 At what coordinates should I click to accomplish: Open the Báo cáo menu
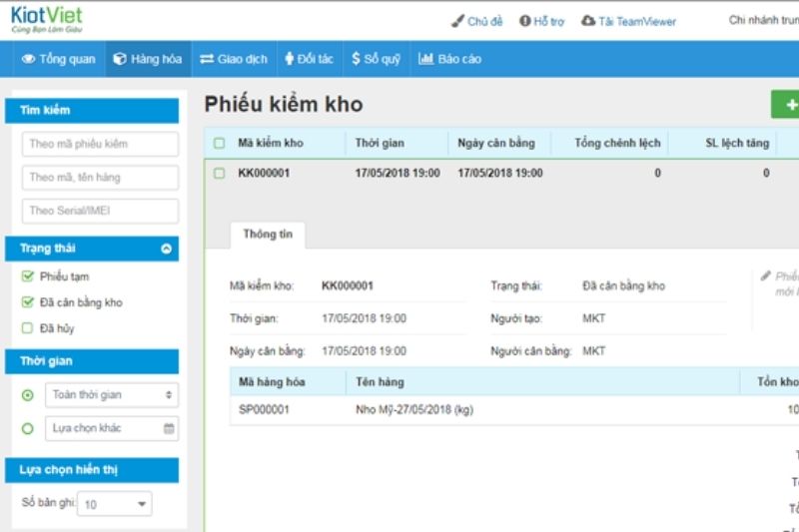click(x=449, y=59)
